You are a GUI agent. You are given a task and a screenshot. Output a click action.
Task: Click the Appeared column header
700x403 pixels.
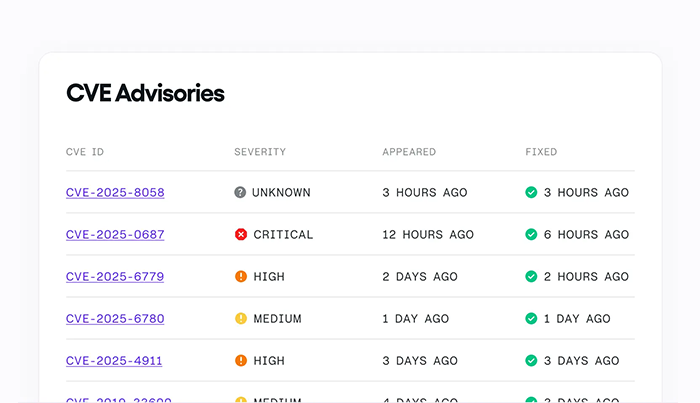(409, 152)
